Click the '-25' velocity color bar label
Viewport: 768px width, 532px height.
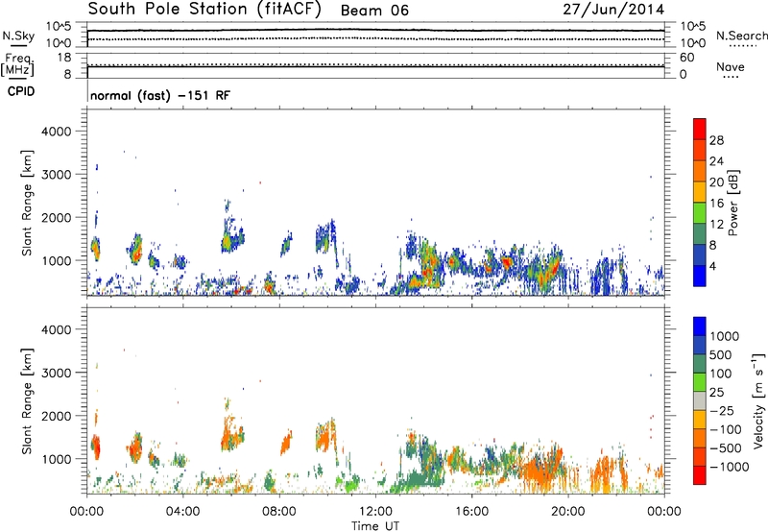722,411
